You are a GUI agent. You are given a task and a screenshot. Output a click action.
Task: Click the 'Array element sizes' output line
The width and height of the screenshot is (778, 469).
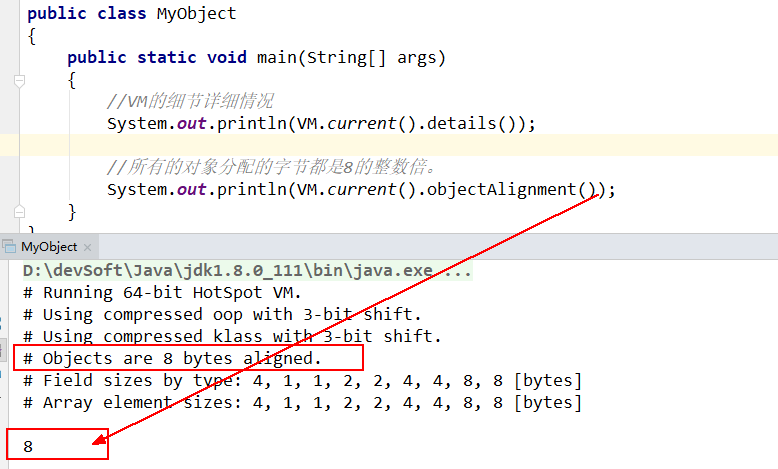pyautogui.click(x=301, y=402)
